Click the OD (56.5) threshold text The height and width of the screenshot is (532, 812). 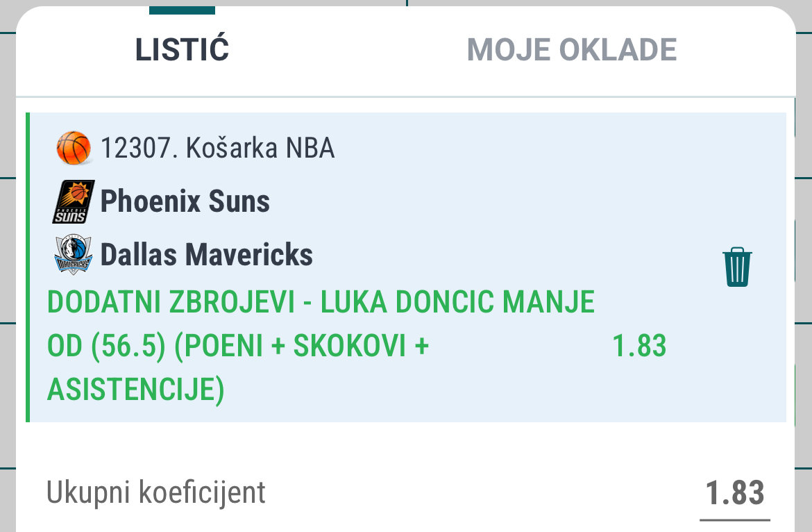(106, 346)
